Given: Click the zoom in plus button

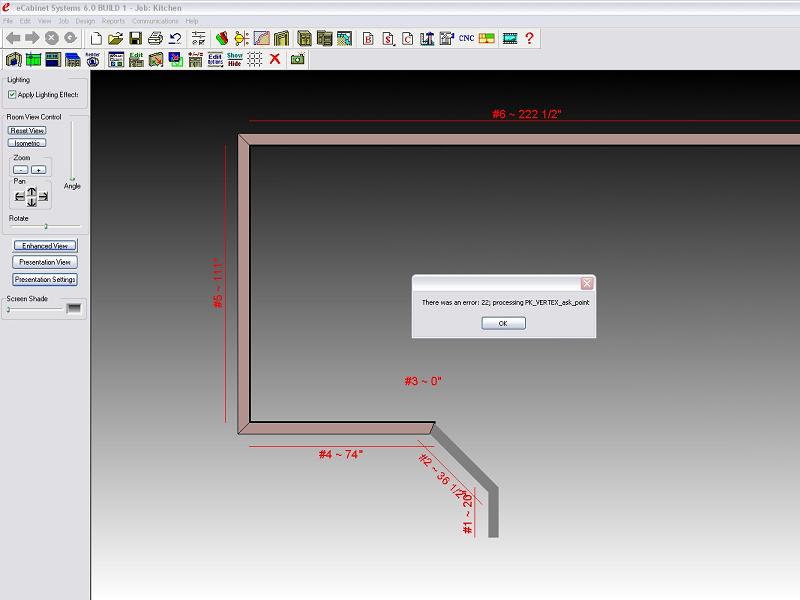Looking at the screenshot, I should coord(38,170).
